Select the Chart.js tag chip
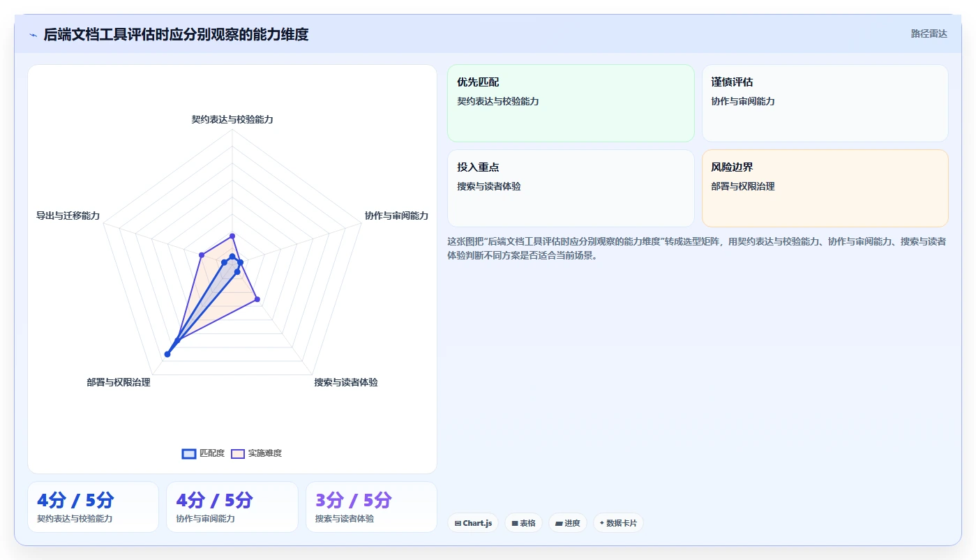 point(473,523)
